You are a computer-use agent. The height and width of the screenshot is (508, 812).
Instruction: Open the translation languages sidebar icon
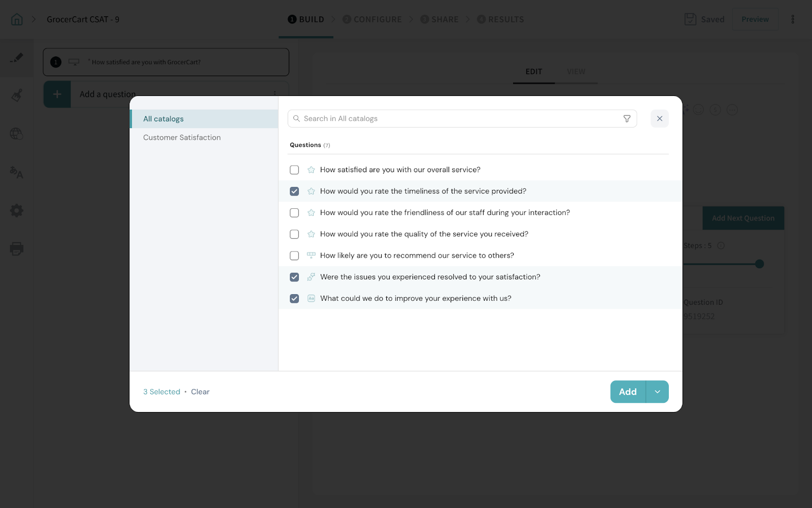pyautogui.click(x=17, y=173)
